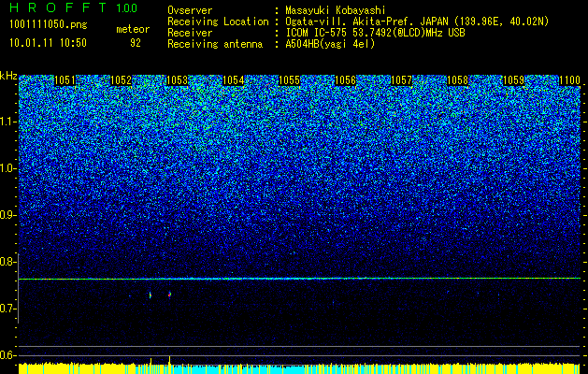Click the 0.7 frequency axis label
588x374 pixels.
(8, 309)
